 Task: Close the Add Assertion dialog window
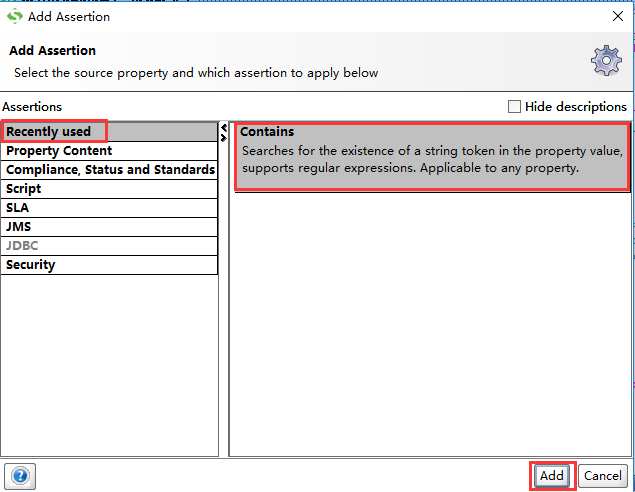617,16
